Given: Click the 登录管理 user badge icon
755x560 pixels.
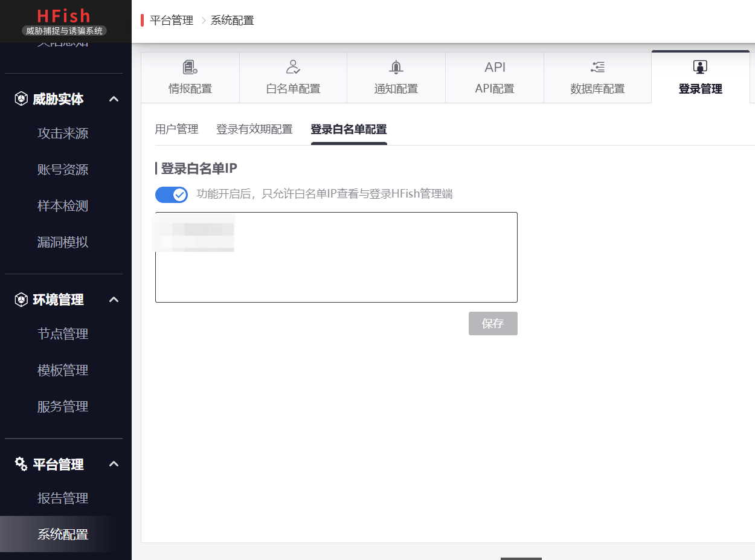Looking at the screenshot, I should click(700, 66).
